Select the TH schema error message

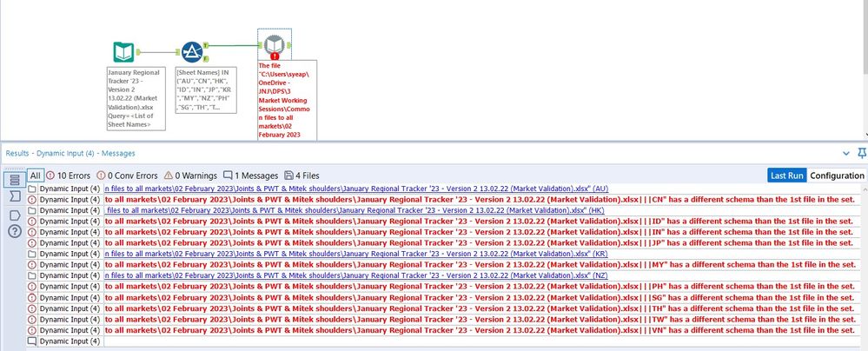click(480, 308)
